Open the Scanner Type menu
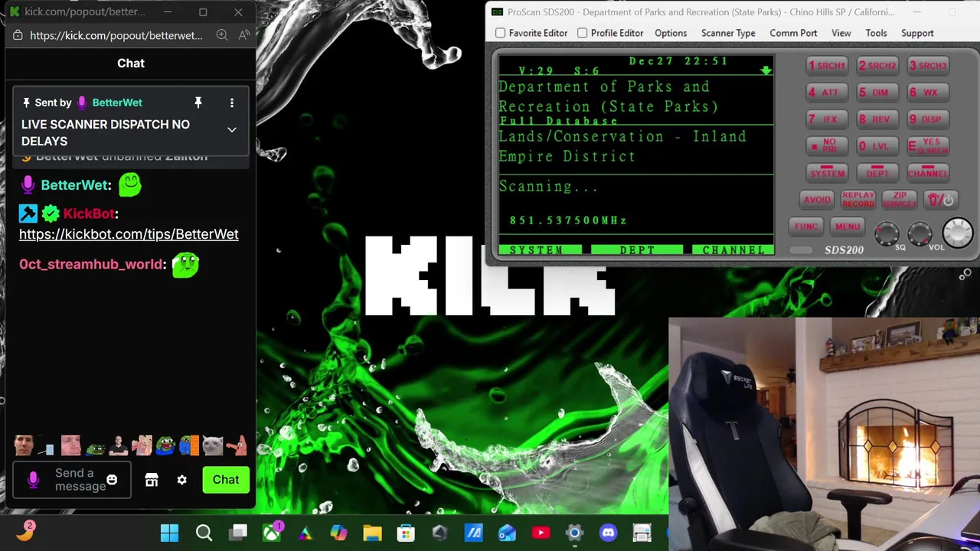This screenshot has height=551, width=980. pyautogui.click(x=728, y=33)
